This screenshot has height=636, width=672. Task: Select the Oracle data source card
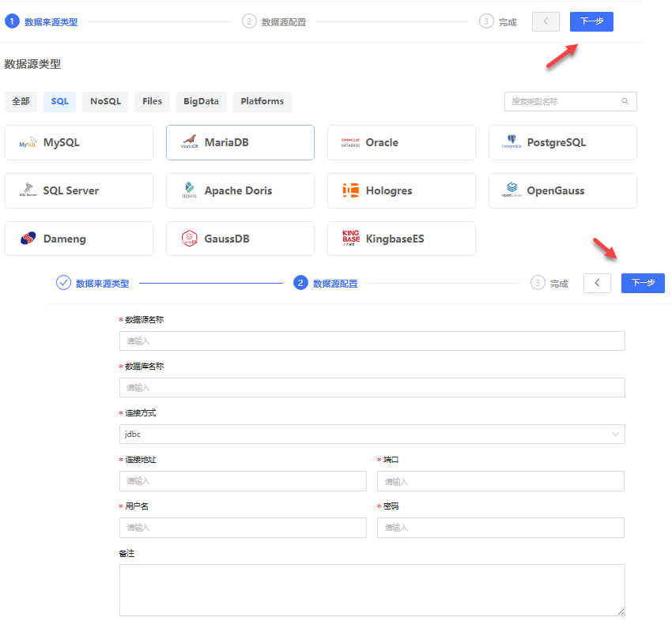click(402, 143)
